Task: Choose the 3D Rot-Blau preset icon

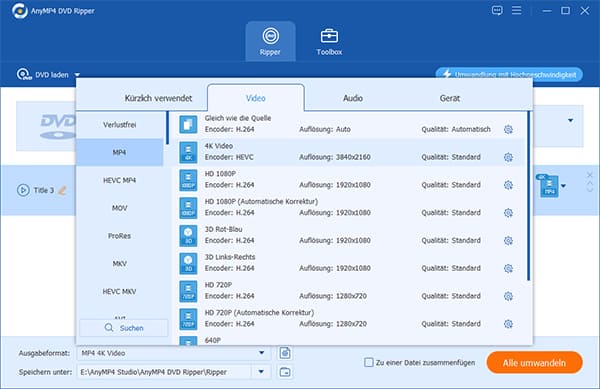Action: pos(188,236)
